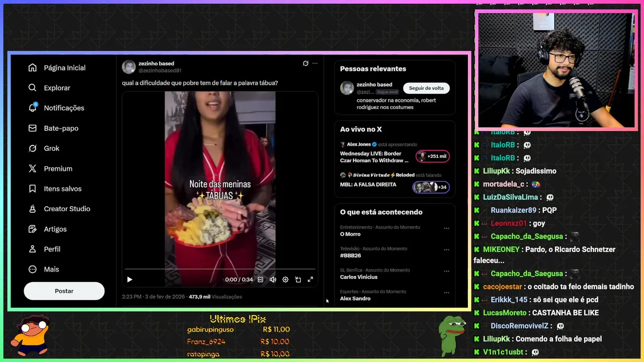Click the envelope Bate-papo icon
644x362 pixels.
pyautogui.click(x=33, y=128)
